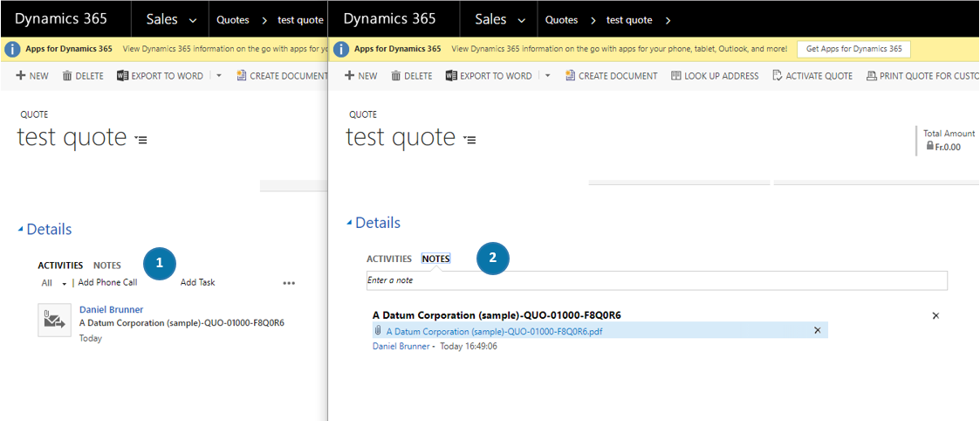Click Quotes breadcrumb in the right window
The height and width of the screenshot is (421, 980).
561,20
